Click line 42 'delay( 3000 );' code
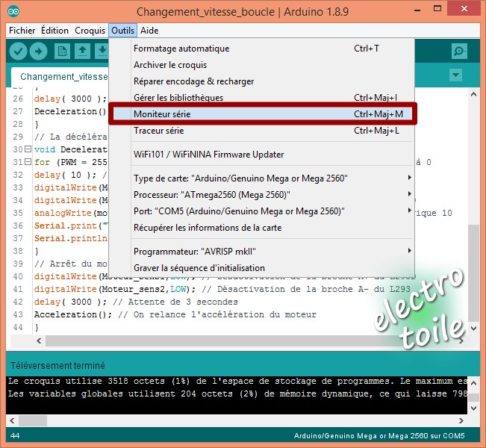The height and width of the screenshot is (448, 486). click(x=70, y=302)
